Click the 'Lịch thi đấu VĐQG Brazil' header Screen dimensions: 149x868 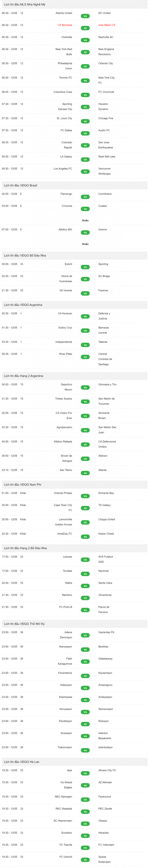[x=21, y=186]
